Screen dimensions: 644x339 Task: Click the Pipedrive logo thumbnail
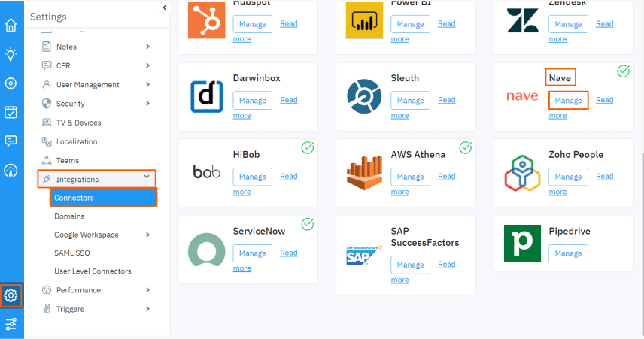[522, 244]
